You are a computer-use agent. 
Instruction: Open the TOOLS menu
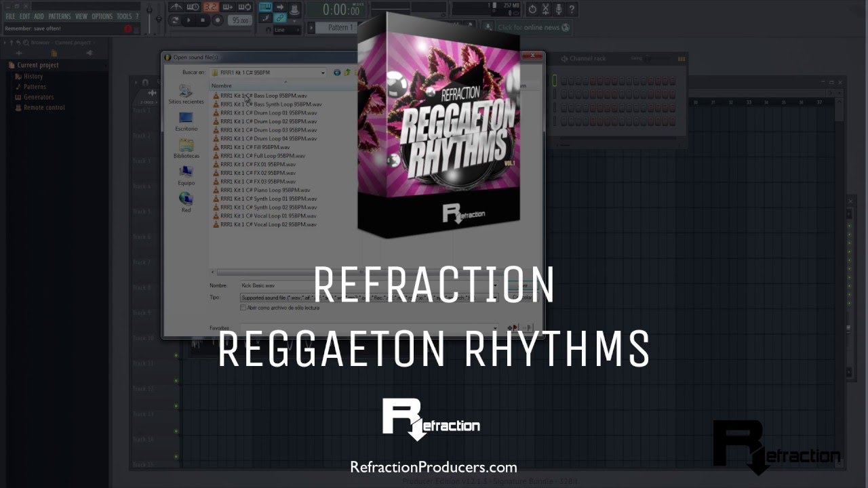pos(124,16)
